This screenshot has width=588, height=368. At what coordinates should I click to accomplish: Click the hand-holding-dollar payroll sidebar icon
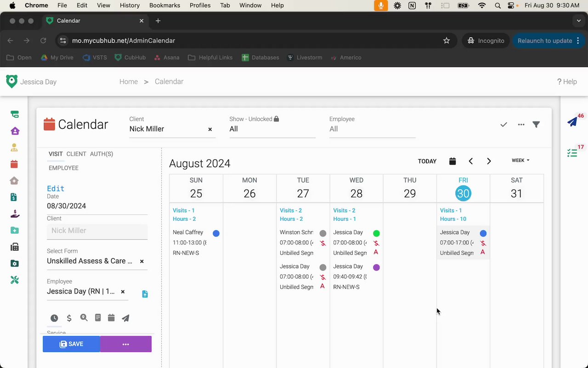tap(15, 214)
